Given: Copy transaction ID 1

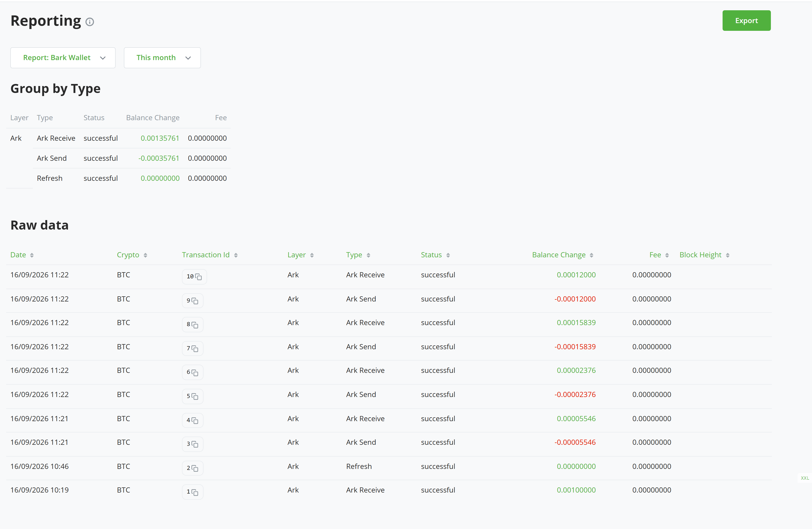Looking at the screenshot, I should [195, 492].
